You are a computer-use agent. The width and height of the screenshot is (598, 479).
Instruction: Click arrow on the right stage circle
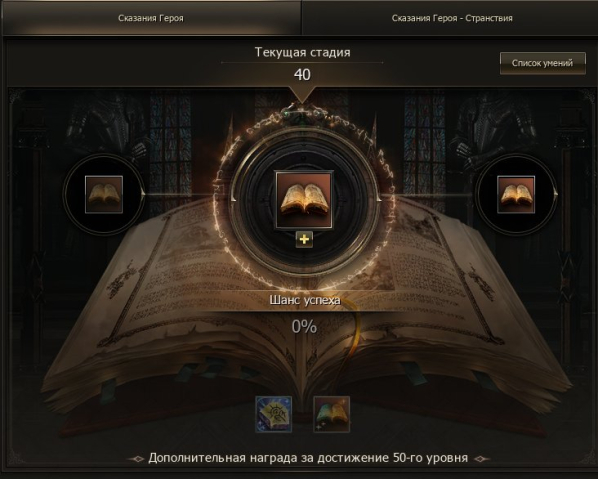pyautogui.click(x=555, y=194)
